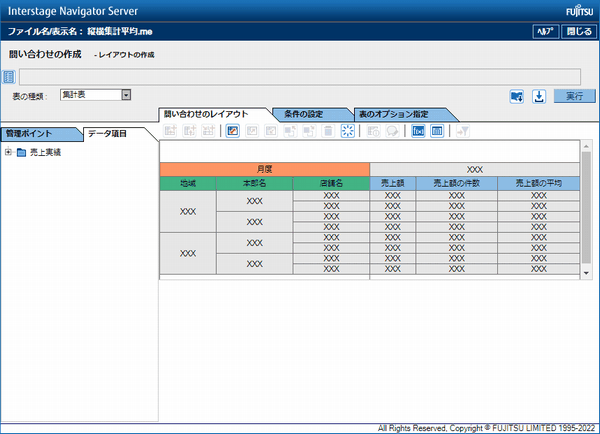600x434 pixels.
Task: Open the f(x) function icon
Action: [x=418, y=131]
